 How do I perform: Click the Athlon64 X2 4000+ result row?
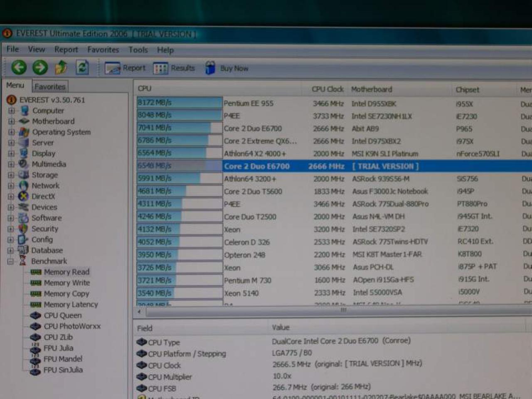[x=334, y=153]
